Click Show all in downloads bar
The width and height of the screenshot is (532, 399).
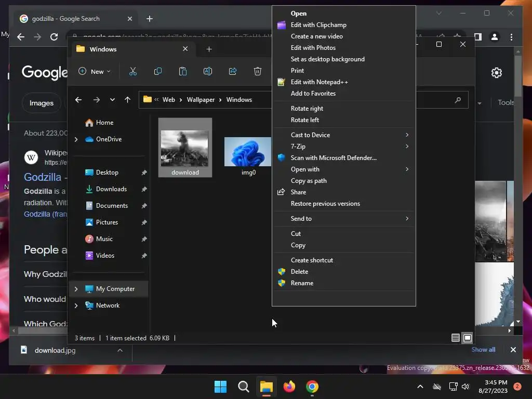pyautogui.click(x=483, y=350)
